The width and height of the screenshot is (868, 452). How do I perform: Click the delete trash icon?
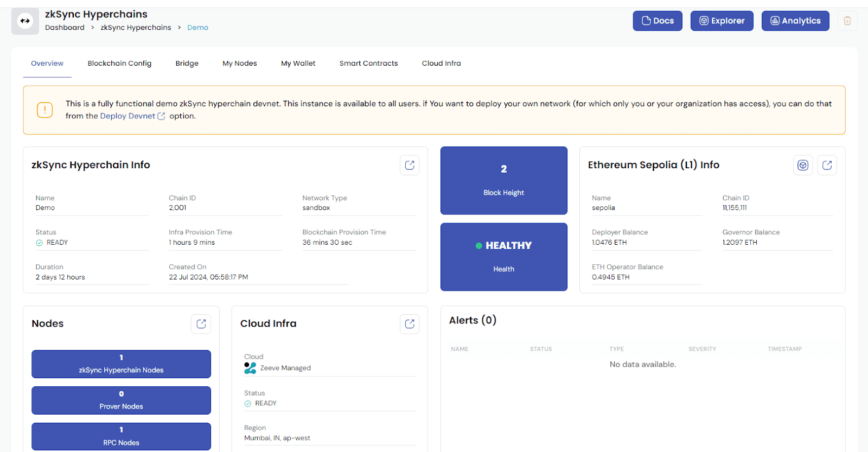pyautogui.click(x=847, y=21)
